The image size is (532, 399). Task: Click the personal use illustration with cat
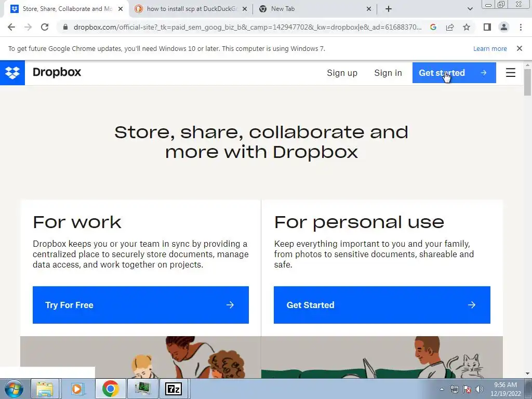click(382, 357)
